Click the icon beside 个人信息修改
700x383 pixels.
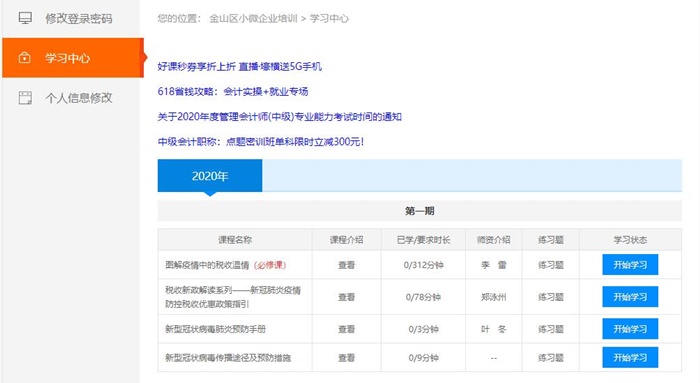click(x=25, y=98)
